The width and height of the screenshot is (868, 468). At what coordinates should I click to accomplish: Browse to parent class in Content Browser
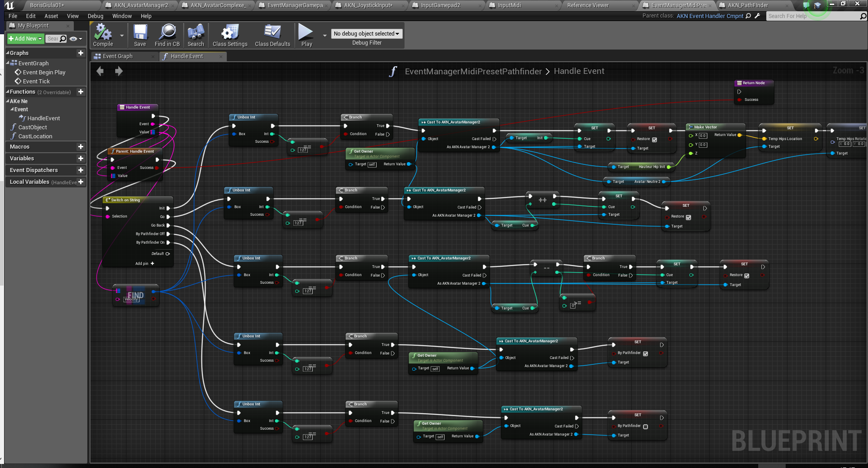748,16
